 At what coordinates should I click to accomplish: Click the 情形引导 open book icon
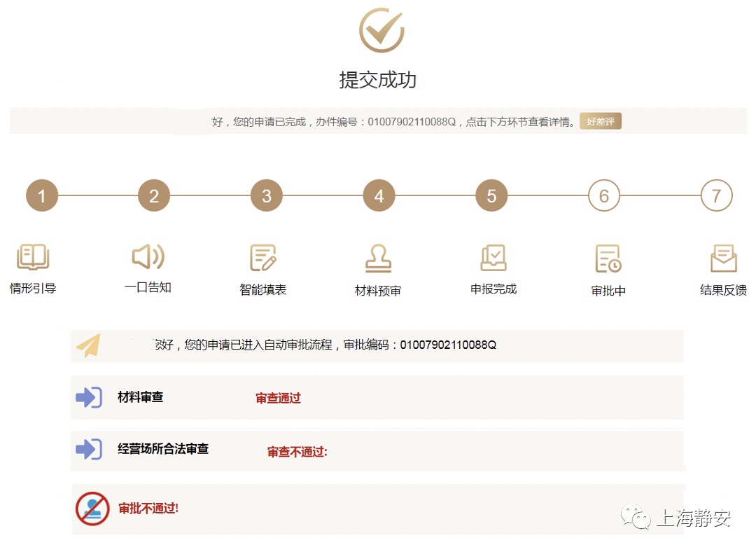[33, 257]
